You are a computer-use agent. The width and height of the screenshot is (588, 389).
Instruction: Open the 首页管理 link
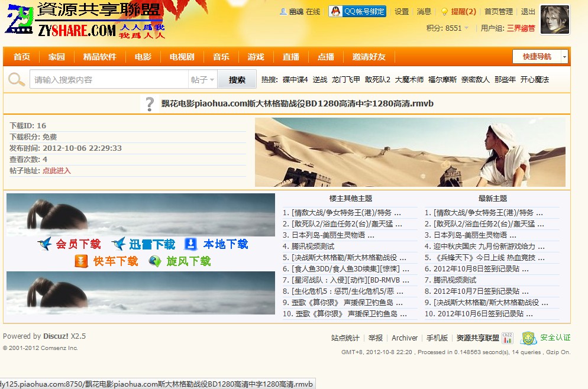[499, 12]
